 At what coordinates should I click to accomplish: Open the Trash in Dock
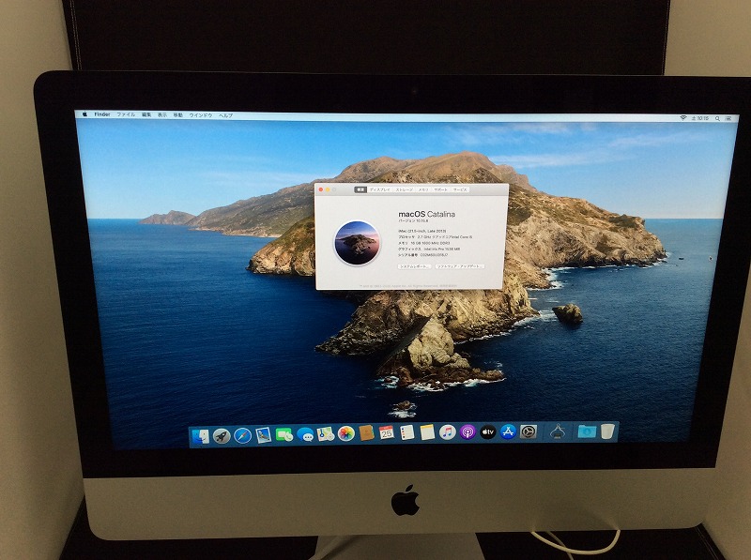click(607, 431)
